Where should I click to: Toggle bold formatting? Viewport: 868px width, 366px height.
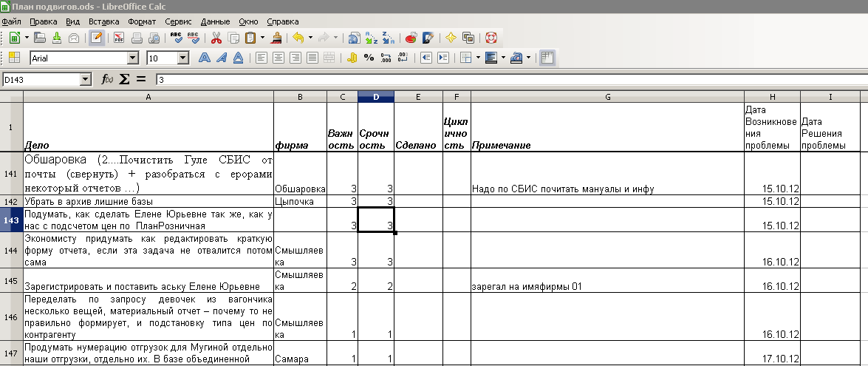(205, 58)
